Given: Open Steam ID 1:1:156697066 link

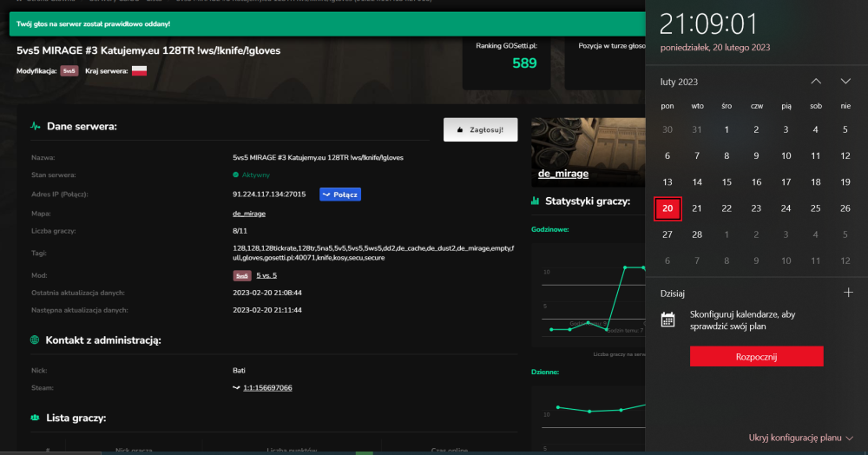Looking at the screenshot, I should (267, 388).
